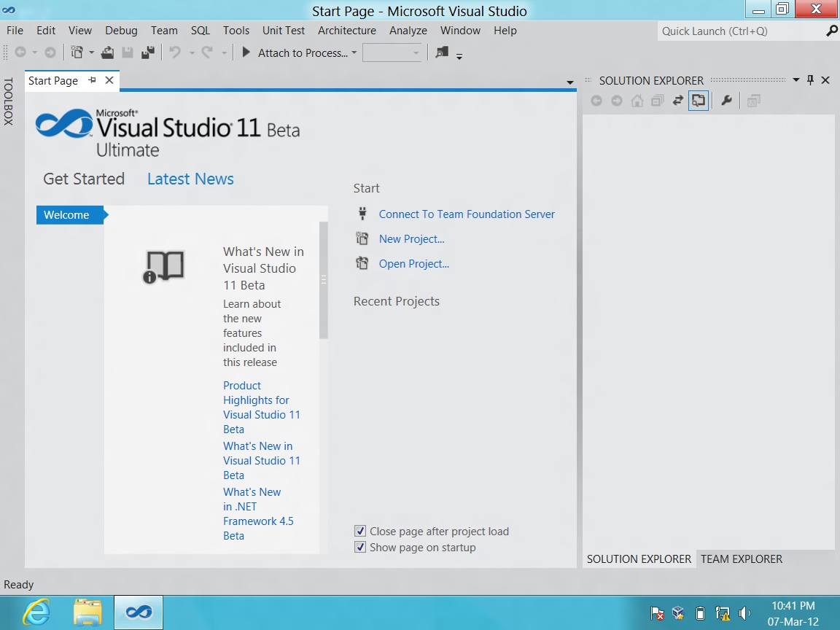840x630 pixels.
Task: Click the New Project toolbar icon
Action: tap(77, 52)
